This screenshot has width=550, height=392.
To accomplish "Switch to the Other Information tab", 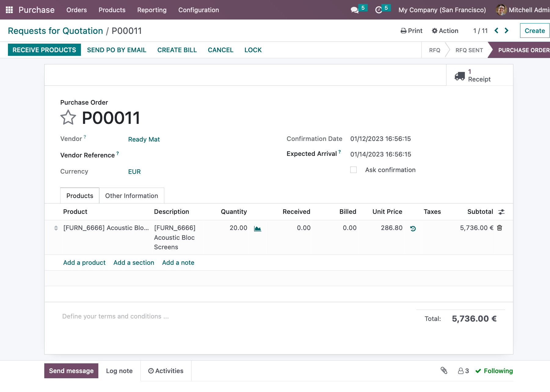I will [132, 196].
